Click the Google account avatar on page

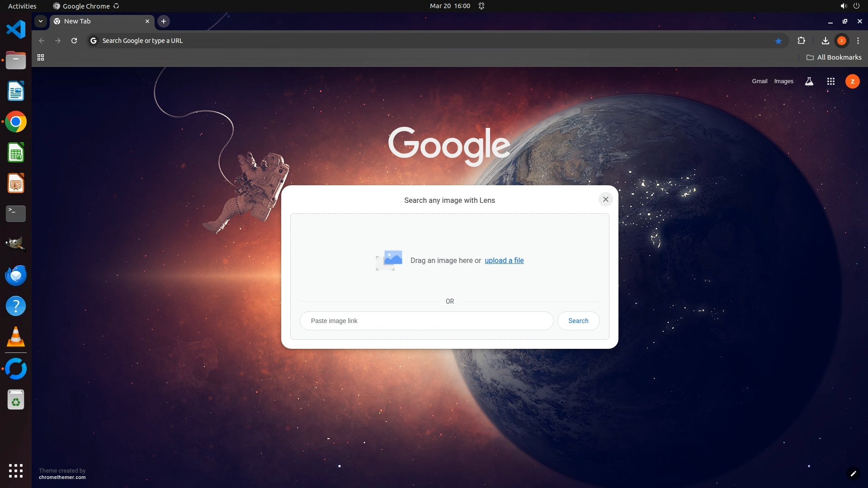click(x=852, y=81)
